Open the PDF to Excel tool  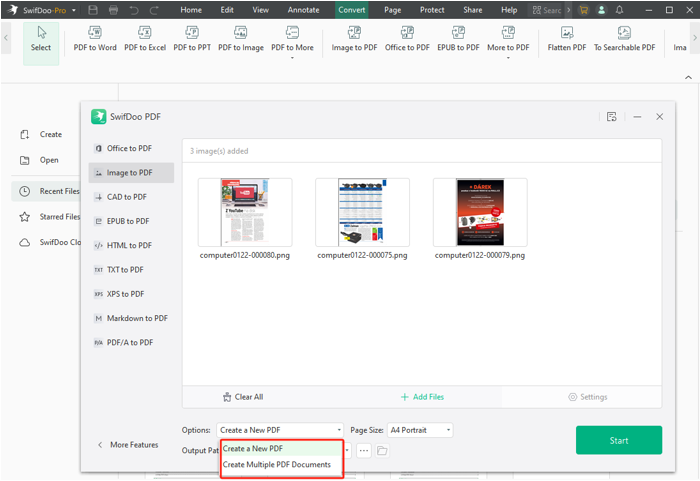point(145,39)
